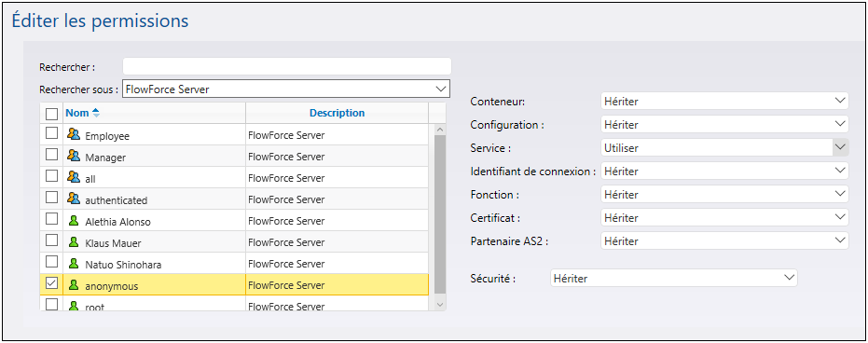
Task: Click the Alethia Alonso user icon
Action: pos(74,220)
